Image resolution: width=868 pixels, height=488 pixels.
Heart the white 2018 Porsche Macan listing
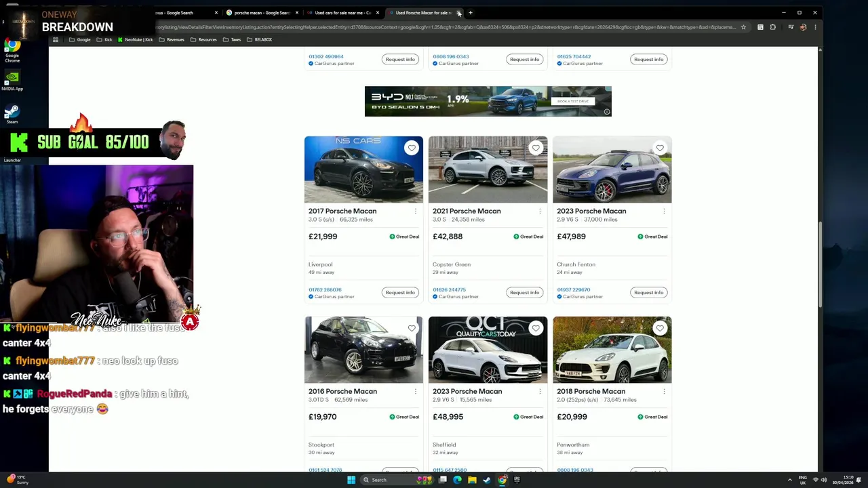(660, 328)
